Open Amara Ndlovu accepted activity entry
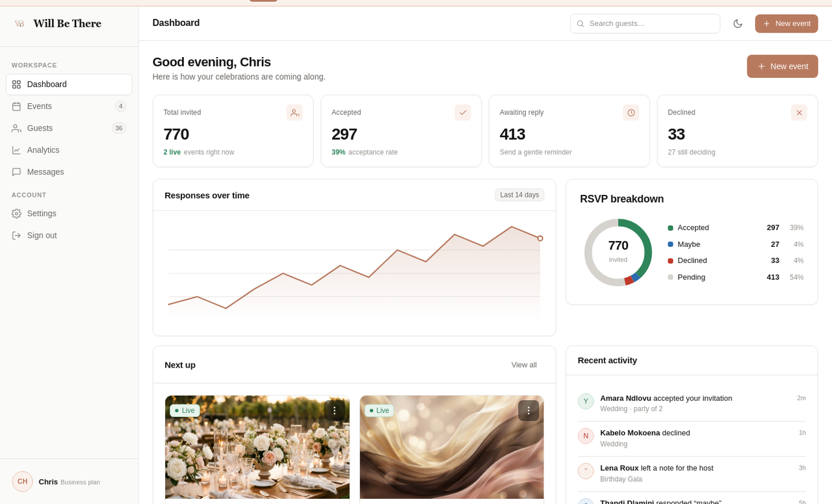The image size is (832, 504). point(692,403)
